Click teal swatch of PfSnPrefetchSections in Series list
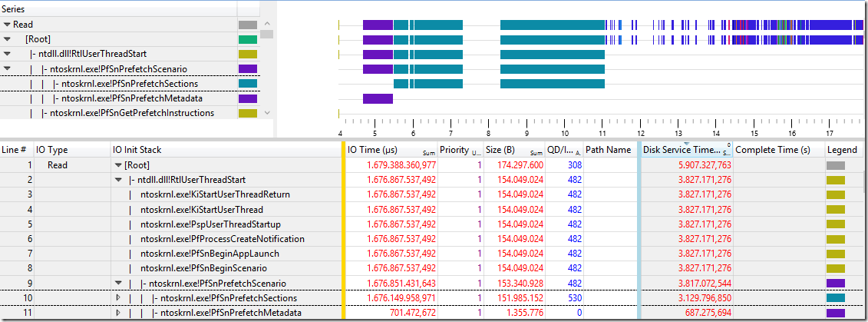 tap(247, 83)
